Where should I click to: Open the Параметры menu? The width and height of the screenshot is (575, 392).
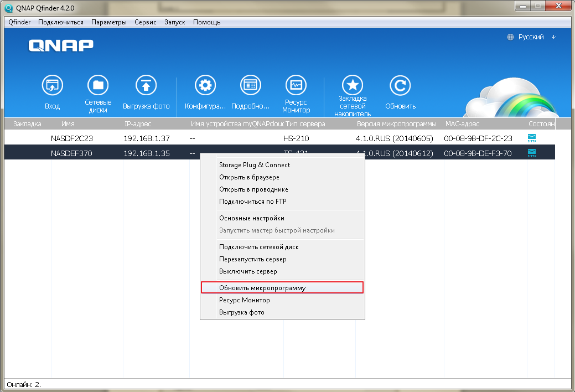109,22
